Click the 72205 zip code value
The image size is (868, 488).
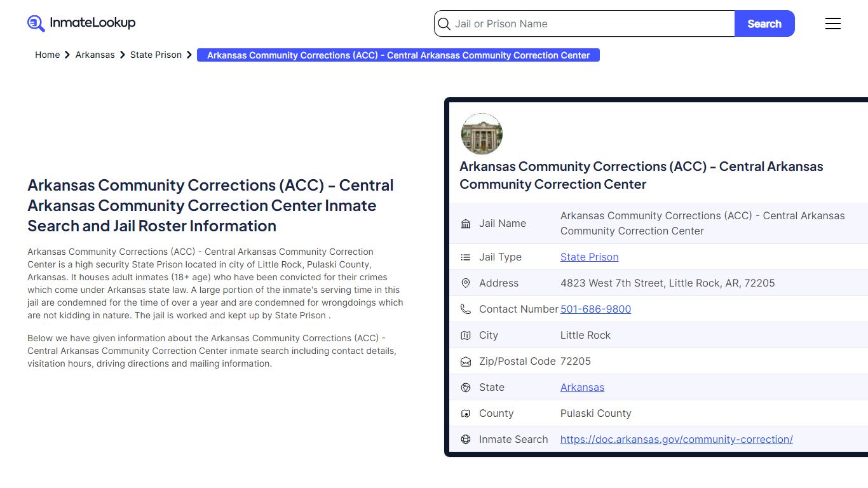click(575, 362)
